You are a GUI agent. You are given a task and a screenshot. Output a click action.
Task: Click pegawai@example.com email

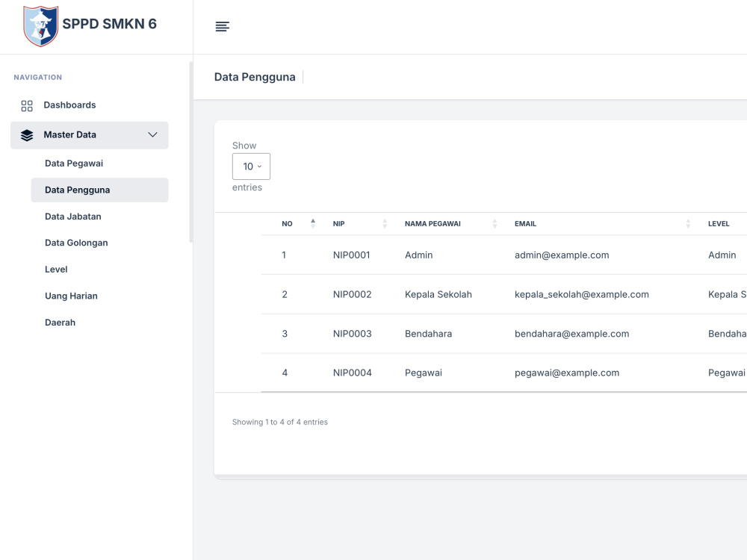(x=567, y=373)
